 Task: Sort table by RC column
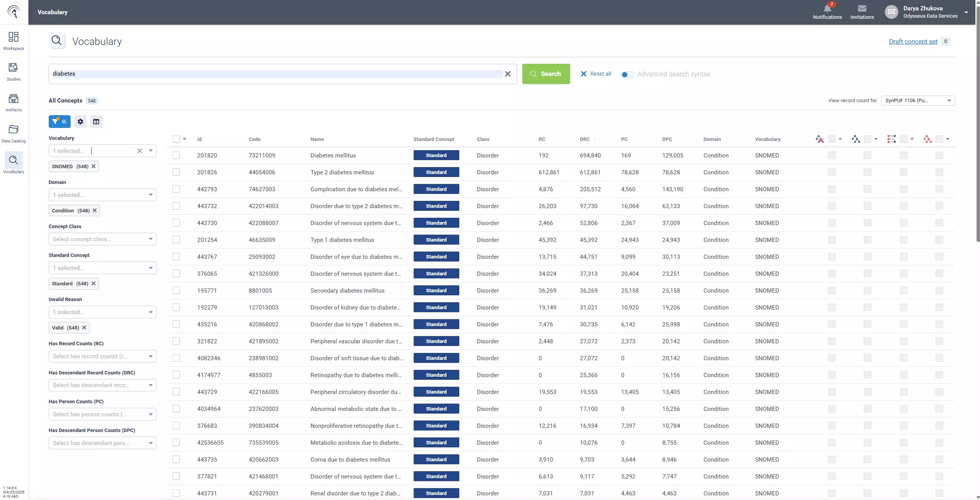point(541,139)
